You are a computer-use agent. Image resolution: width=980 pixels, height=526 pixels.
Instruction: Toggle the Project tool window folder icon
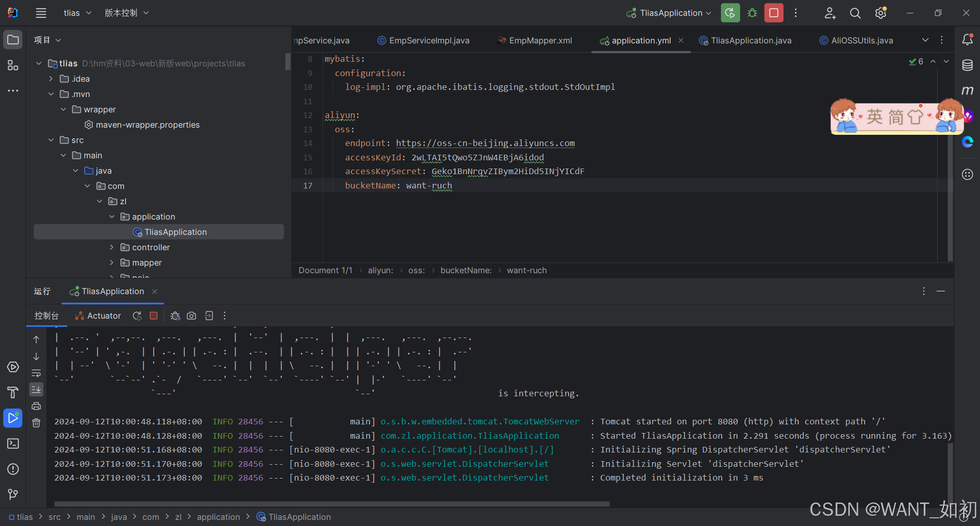click(x=13, y=40)
